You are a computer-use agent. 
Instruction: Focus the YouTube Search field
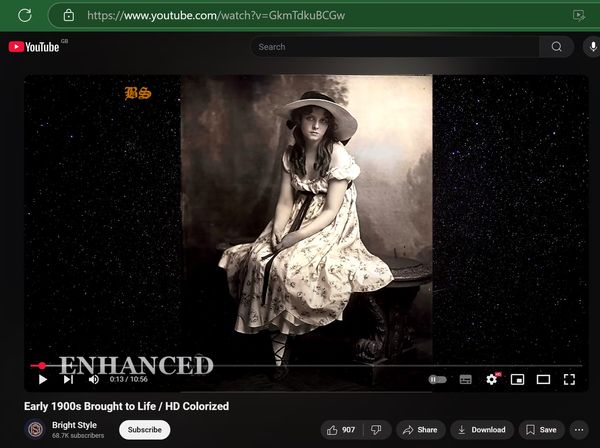click(395, 47)
